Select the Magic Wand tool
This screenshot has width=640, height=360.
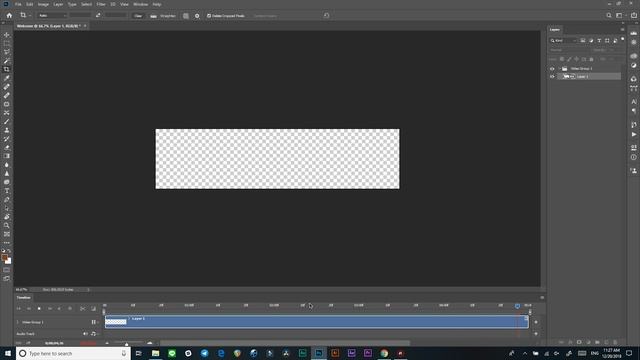coord(7,61)
